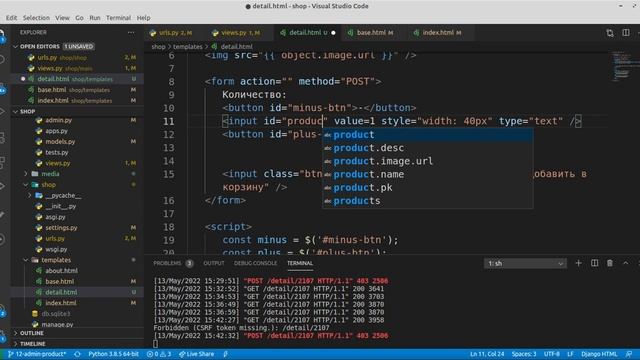Choose product.desc from autocomplete list

428,148
